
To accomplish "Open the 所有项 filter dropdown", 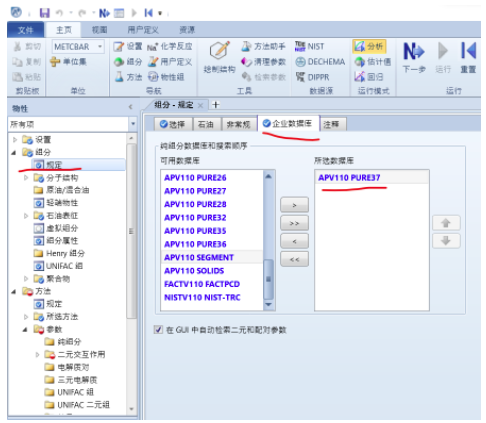I will (x=133, y=124).
